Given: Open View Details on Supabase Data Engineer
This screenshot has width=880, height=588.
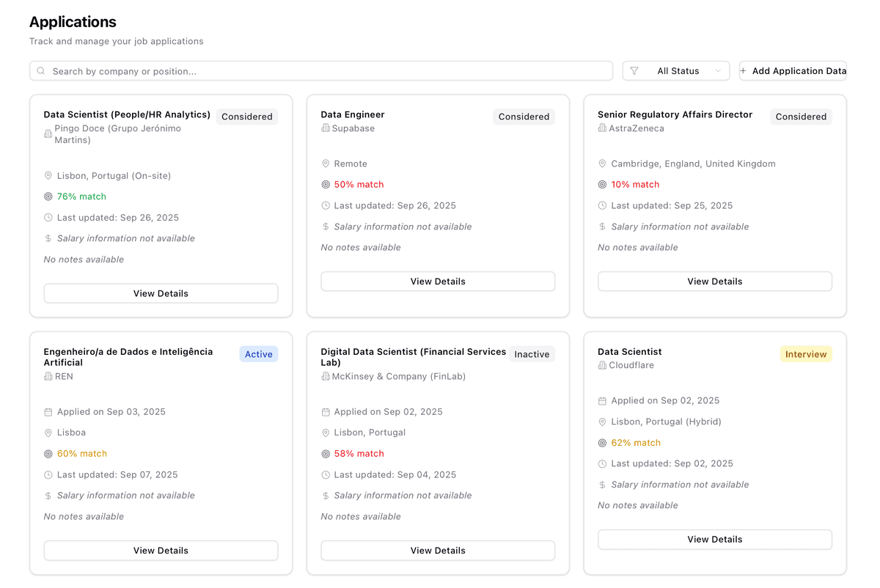Looking at the screenshot, I should (438, 282).
